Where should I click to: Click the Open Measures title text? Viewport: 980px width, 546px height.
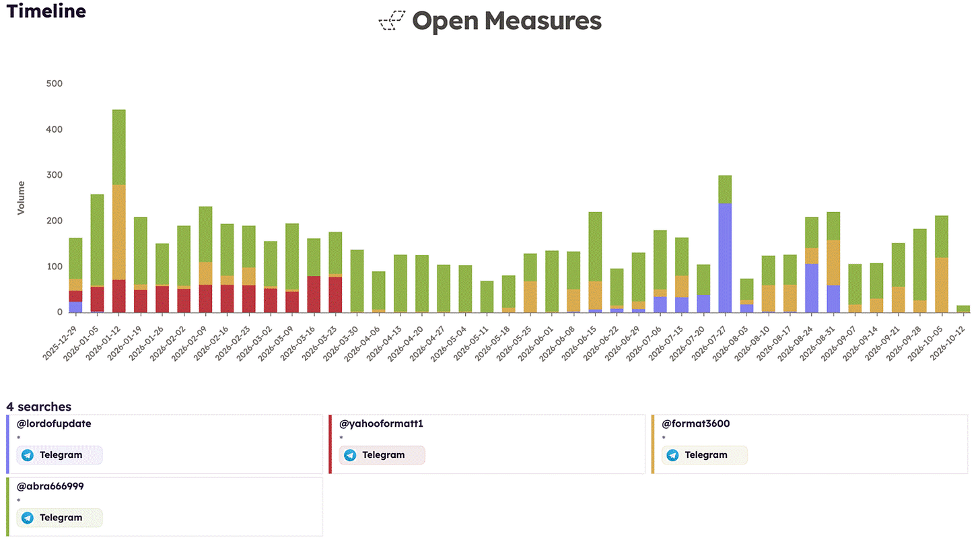507,21
